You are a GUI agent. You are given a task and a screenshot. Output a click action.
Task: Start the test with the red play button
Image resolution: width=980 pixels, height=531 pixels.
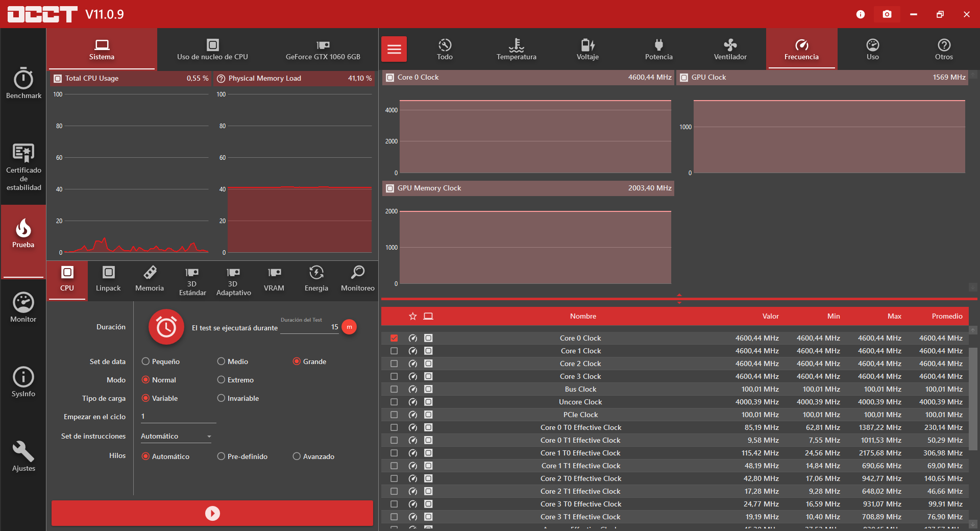click(x=212, y=513)
